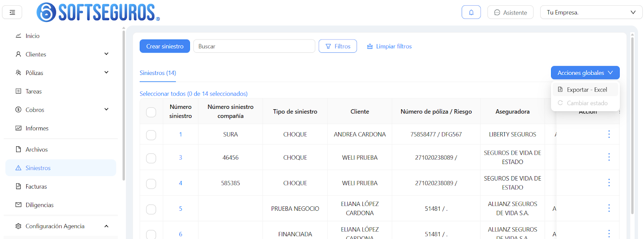Click Limpiar filtros link
Screen dimensions: 644x239
pyautogui.click(x=389, y=46)
